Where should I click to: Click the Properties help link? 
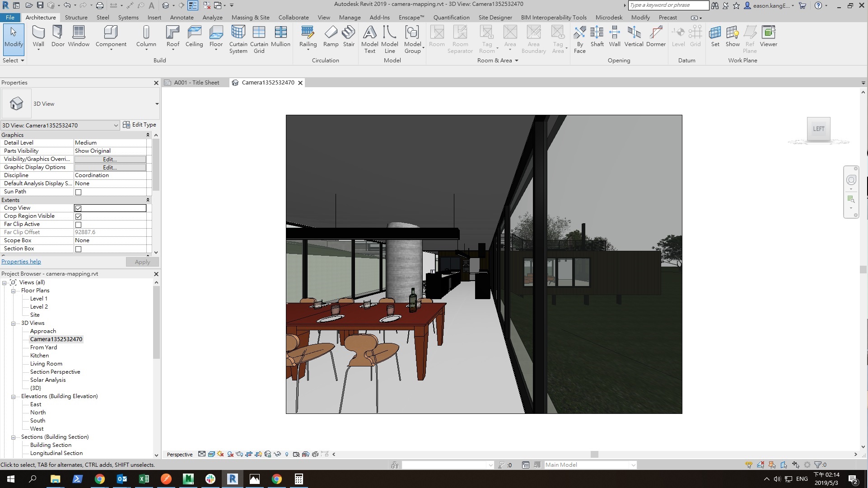(x=21, y=261)
